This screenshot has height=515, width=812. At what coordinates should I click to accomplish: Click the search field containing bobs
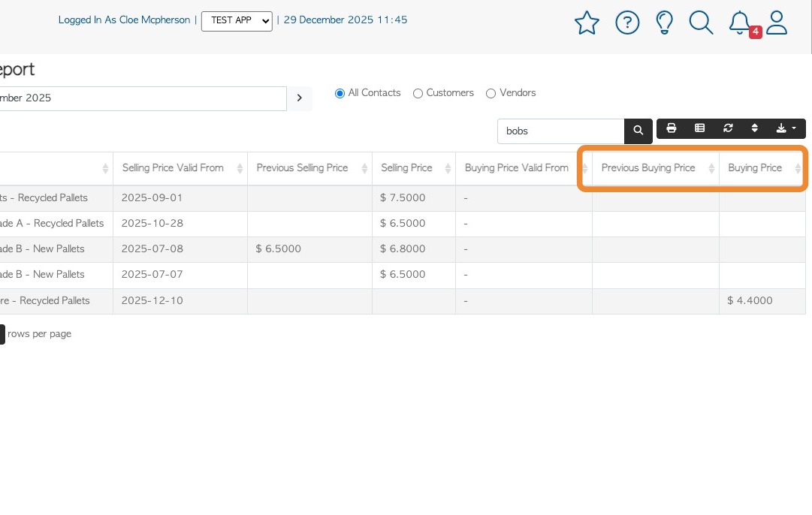click(x=560, y=131)
